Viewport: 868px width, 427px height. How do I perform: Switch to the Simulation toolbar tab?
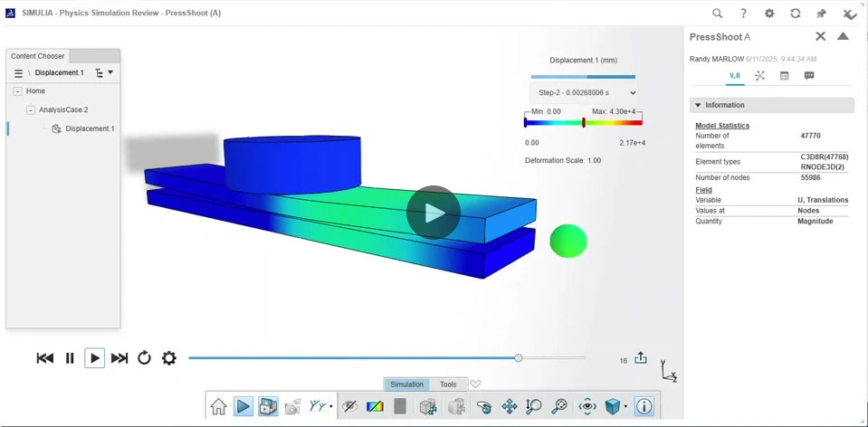407,384
